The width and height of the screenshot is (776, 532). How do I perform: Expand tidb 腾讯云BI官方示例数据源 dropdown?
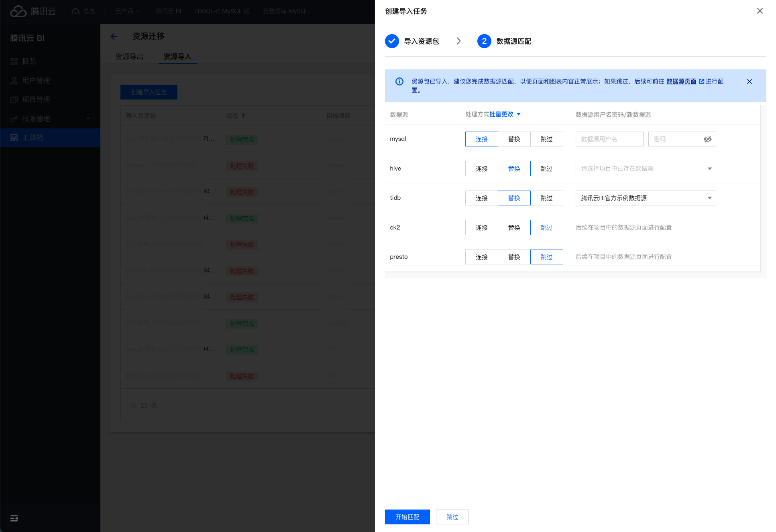pos(645,198)
